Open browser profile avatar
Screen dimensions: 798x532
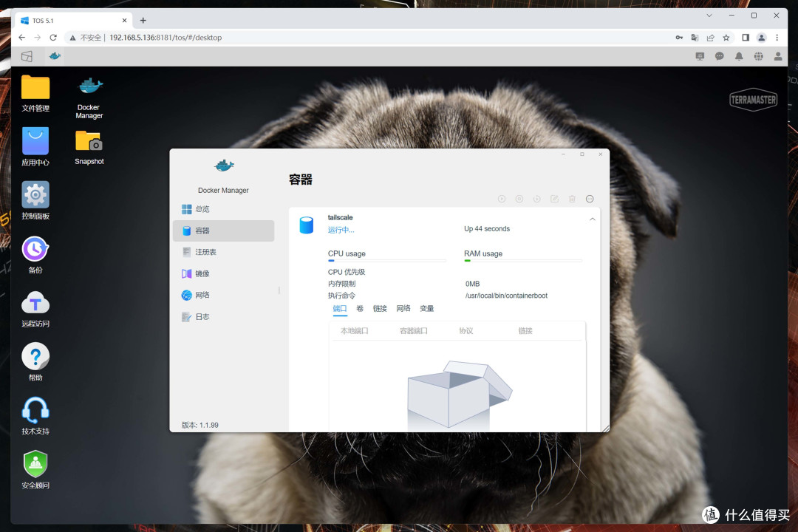761,38
